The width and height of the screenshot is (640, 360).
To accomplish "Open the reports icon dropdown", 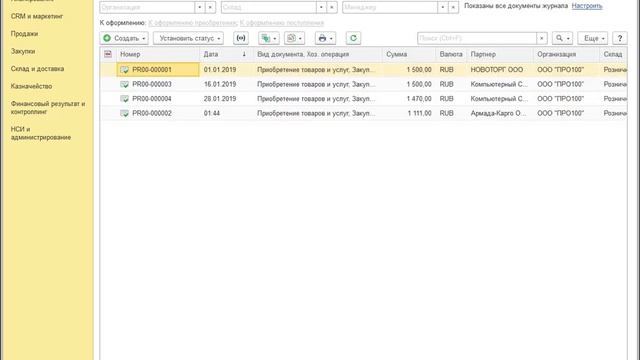I will 294,38.
